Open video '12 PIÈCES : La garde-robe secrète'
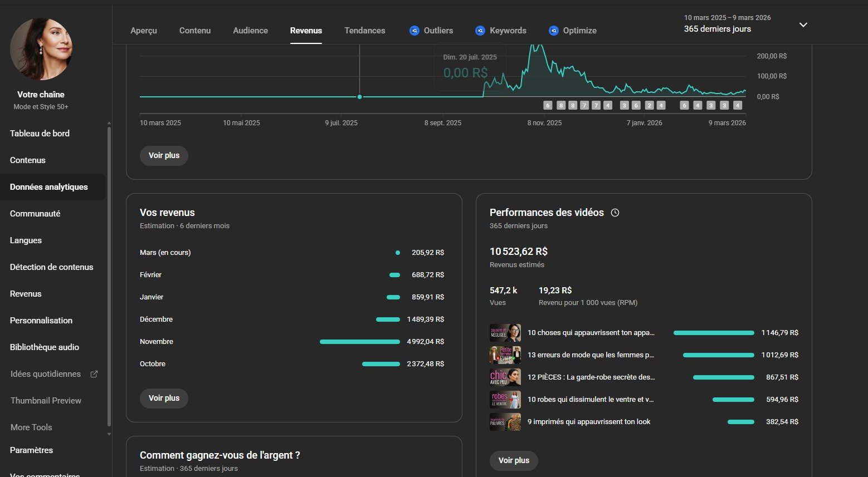This screenshot has width=868, height=477. click(591, 377)
